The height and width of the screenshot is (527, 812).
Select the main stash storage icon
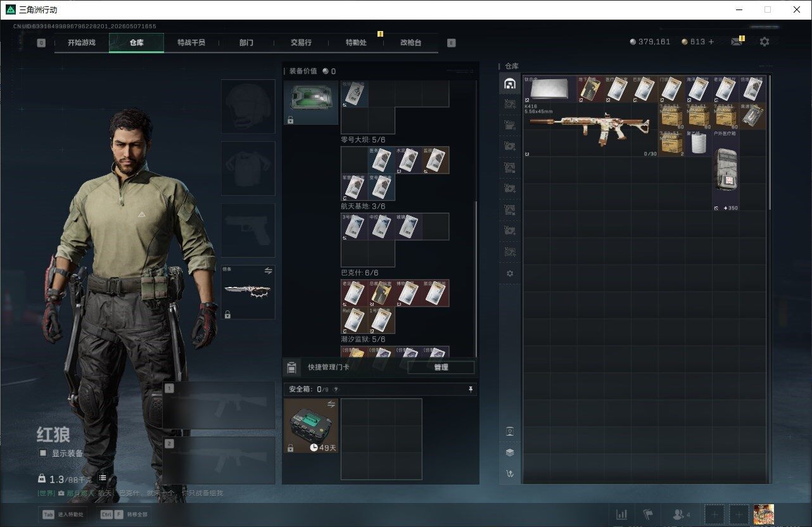point(509,83)
